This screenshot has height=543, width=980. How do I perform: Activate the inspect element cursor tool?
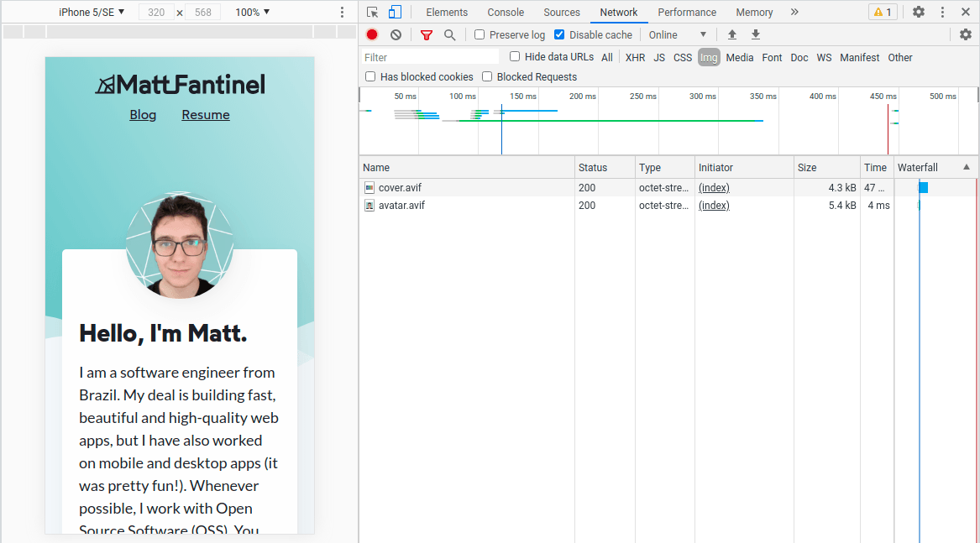[371, 12]
